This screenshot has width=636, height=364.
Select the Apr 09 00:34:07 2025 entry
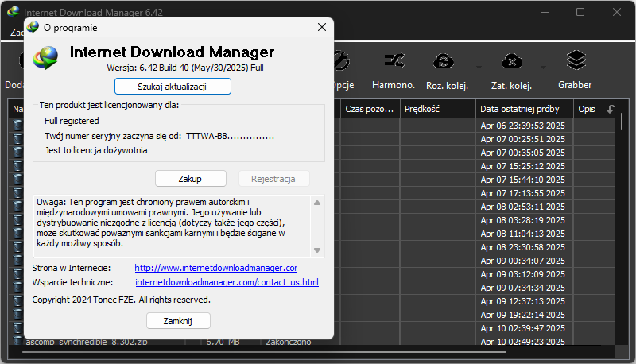click(x=523, y=261)
